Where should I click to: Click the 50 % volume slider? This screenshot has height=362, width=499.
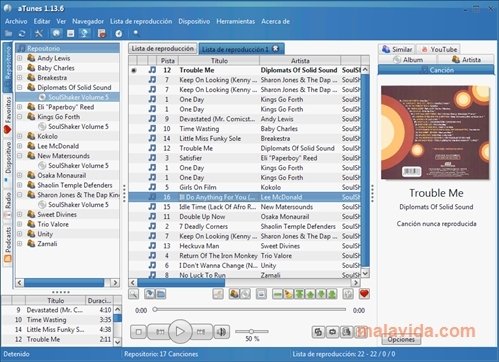tap(252, 331)
